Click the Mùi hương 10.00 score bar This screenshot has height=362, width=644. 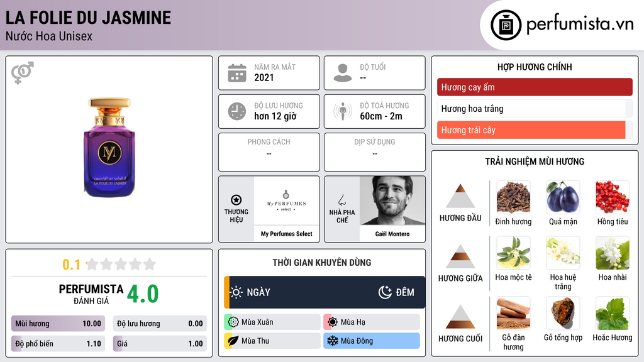pos(58,324)
